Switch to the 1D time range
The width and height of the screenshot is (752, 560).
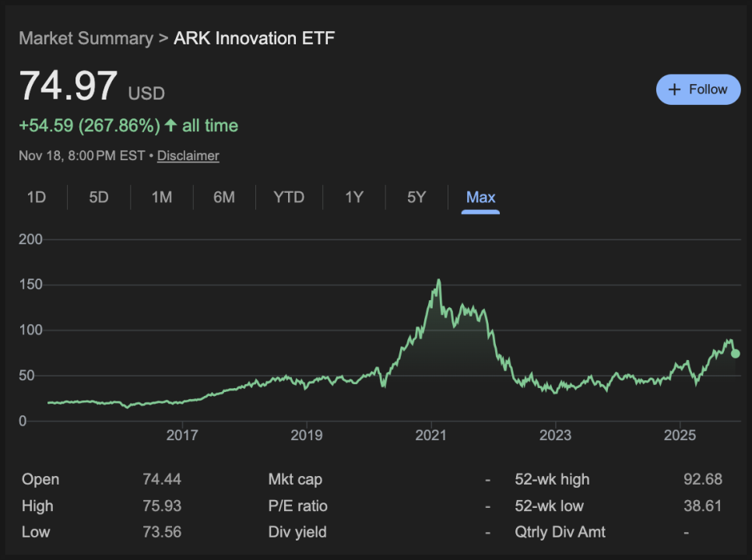[x=37, y=198]
